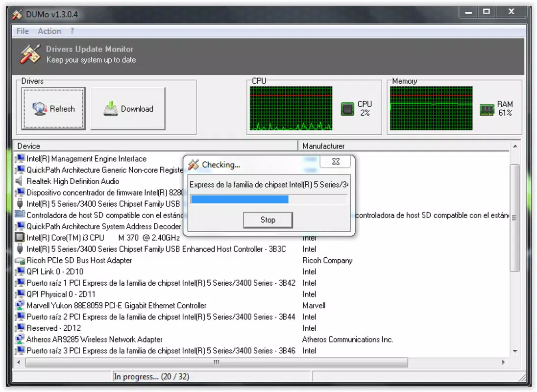
Task: Click the In progress (20 / 32) status text
Action: tap(151, 377)
